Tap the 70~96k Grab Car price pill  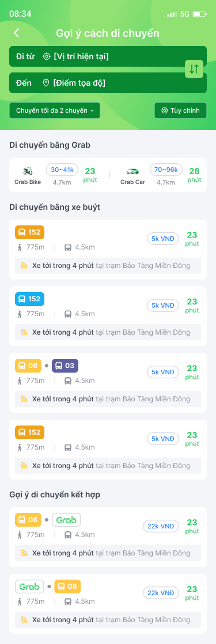point(166,170)
